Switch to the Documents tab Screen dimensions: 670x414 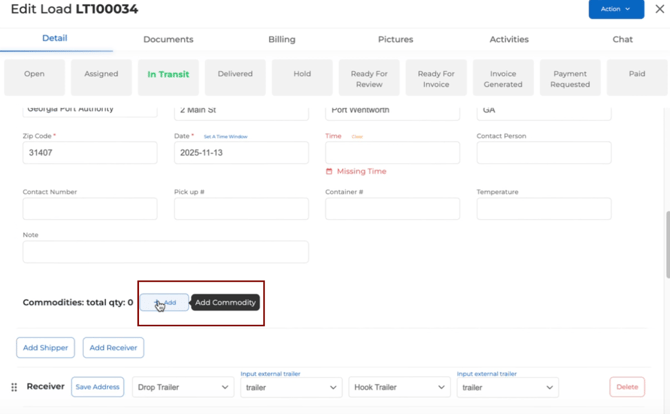[168, 39]
